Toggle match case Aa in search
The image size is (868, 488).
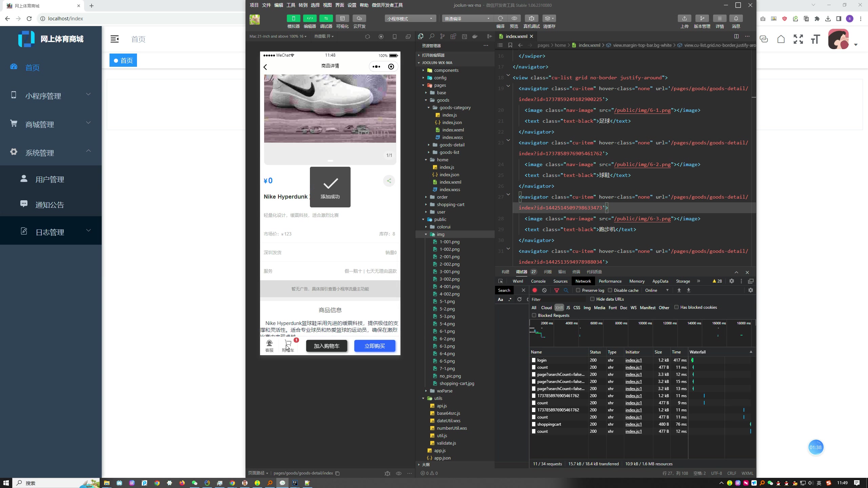click(500, 299)
